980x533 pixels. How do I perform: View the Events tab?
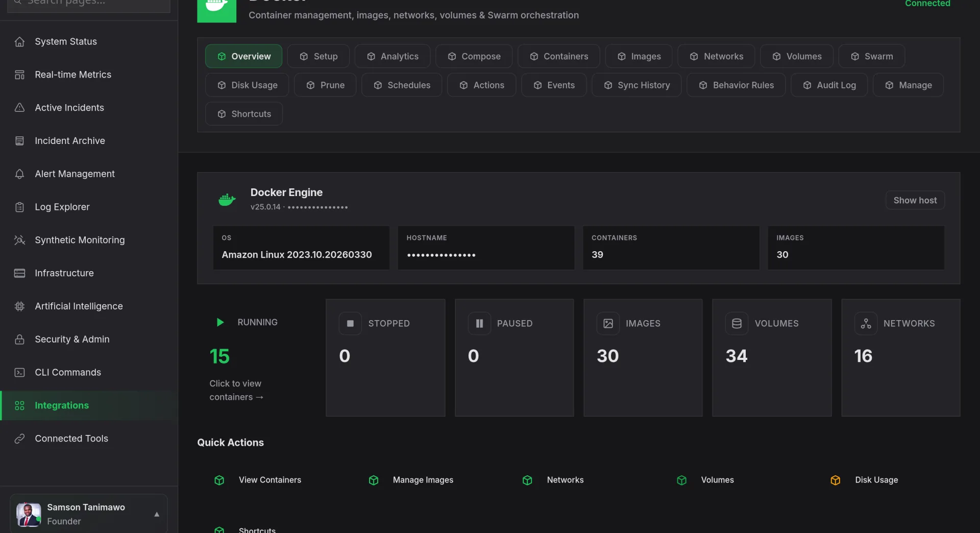pos(554,85)
